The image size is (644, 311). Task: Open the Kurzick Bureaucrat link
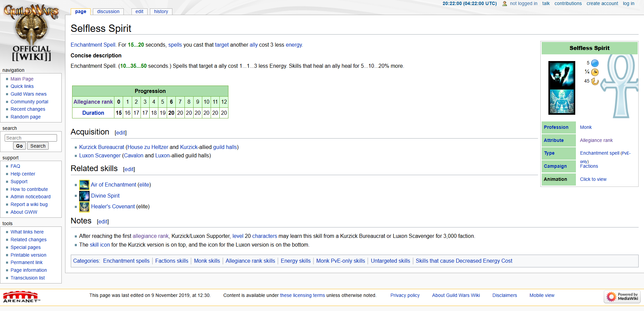(102, 147)
